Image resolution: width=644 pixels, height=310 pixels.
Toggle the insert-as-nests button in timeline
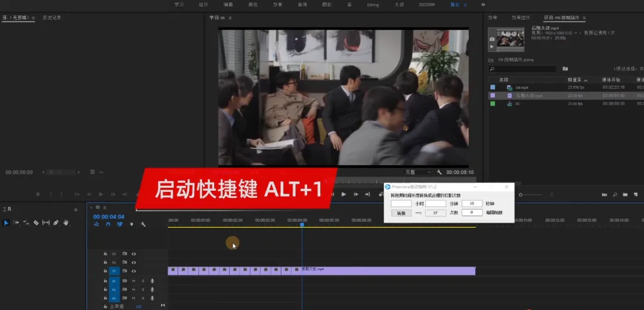[x=97, y=224]
